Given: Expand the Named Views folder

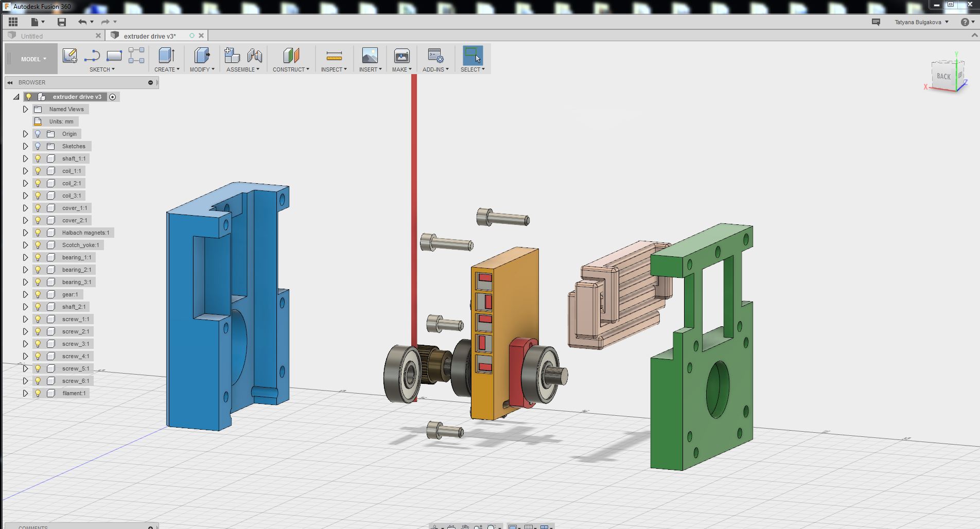Looking at the screenshot, I should pyautogui.click(x=25, y=109).
